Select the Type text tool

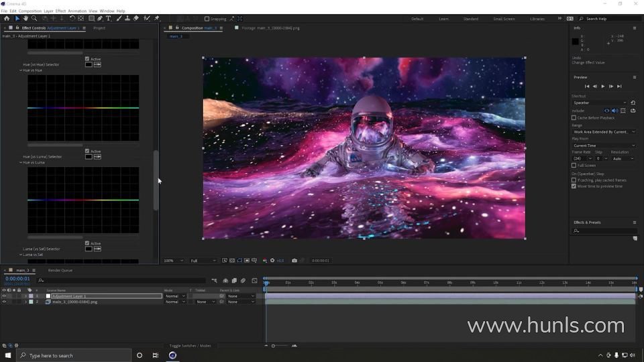[109, 19]
